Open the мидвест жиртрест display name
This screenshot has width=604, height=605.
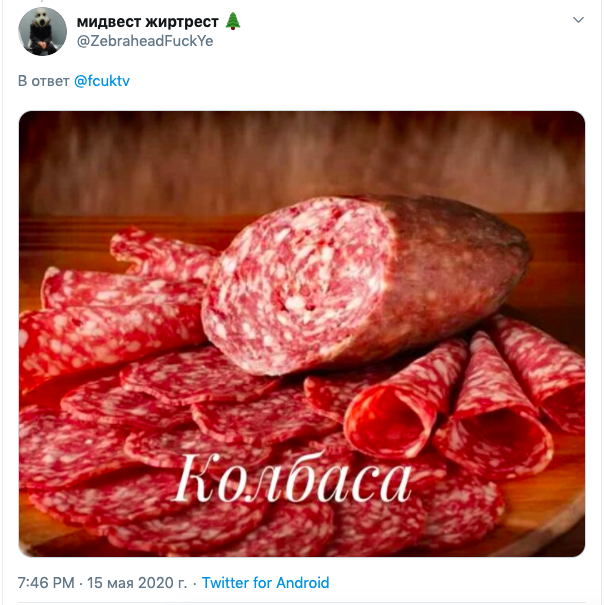[148, 22]
